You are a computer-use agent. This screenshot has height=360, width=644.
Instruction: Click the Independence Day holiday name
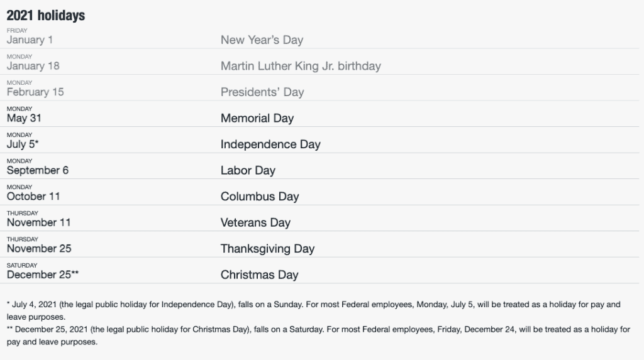(270, 144)
